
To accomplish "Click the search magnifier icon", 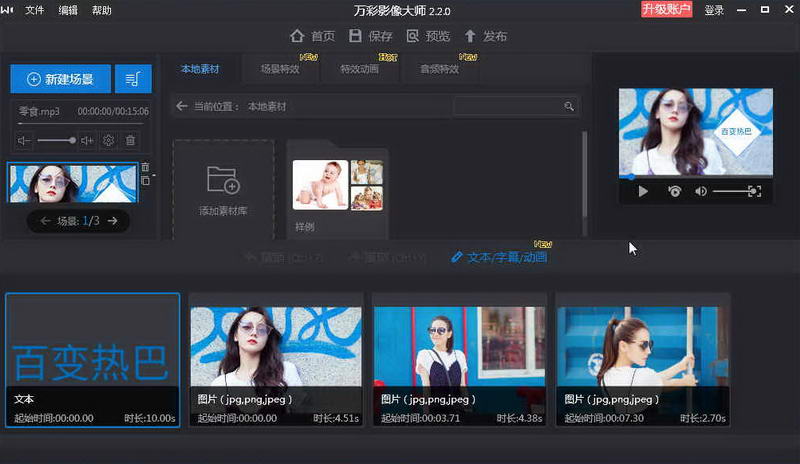I will click(569, 106).
